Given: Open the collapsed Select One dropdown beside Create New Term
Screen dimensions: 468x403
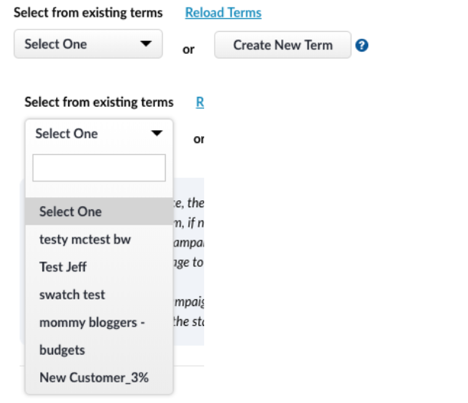Looking at the screenshot, I should click(88, 44).
